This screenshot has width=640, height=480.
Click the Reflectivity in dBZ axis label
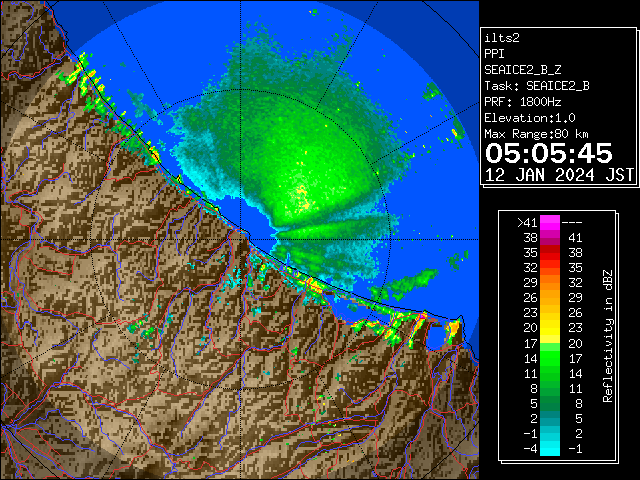(608, 336)
